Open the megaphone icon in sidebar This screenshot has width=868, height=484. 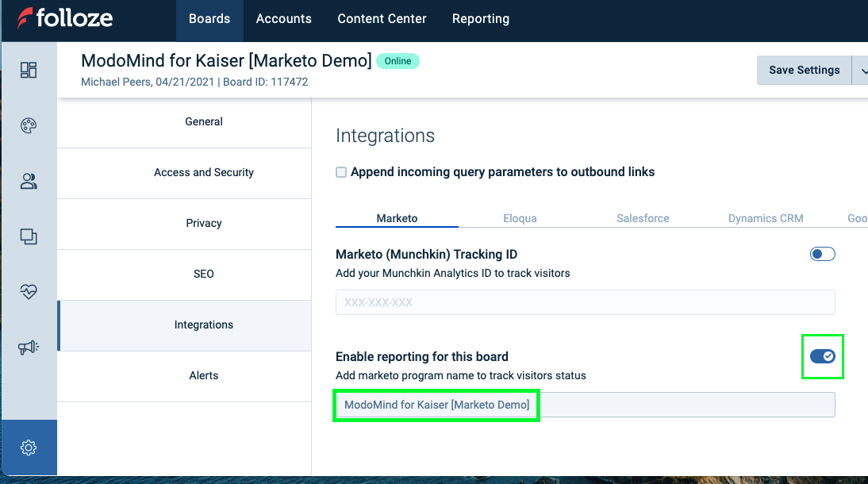(29, 348)
